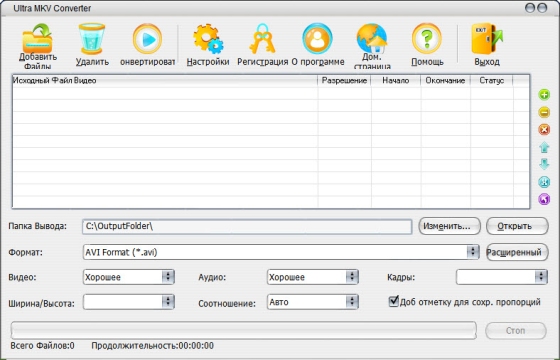Toggle the сохр. пропорций checkbox

click(x=394, y=301)
